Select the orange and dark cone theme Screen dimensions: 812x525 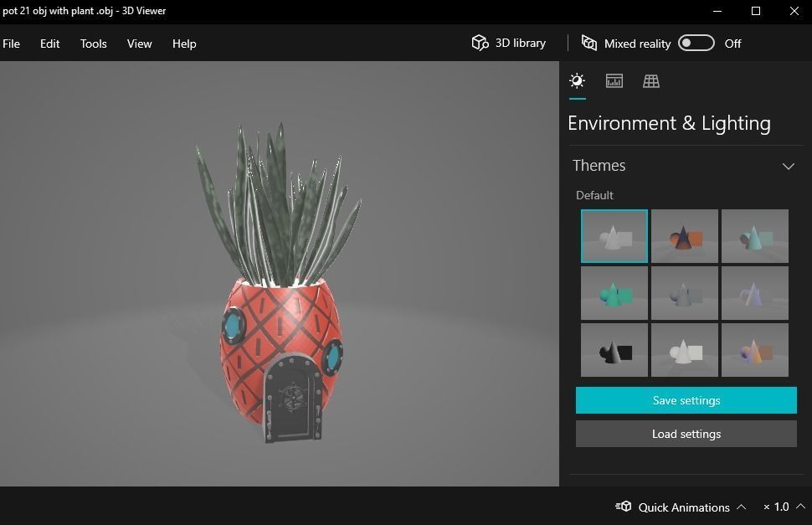point(685,236)
